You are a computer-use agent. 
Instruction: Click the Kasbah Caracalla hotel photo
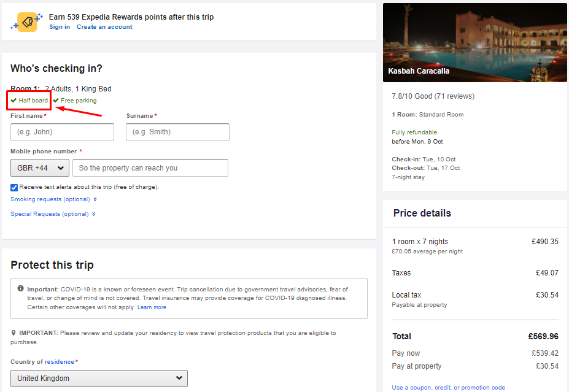[475, 43]
